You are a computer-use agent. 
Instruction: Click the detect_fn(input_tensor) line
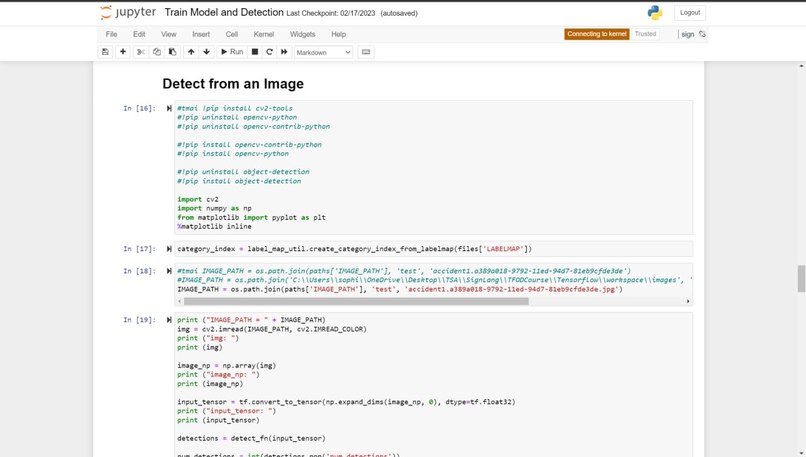click(x=251, y=438)
